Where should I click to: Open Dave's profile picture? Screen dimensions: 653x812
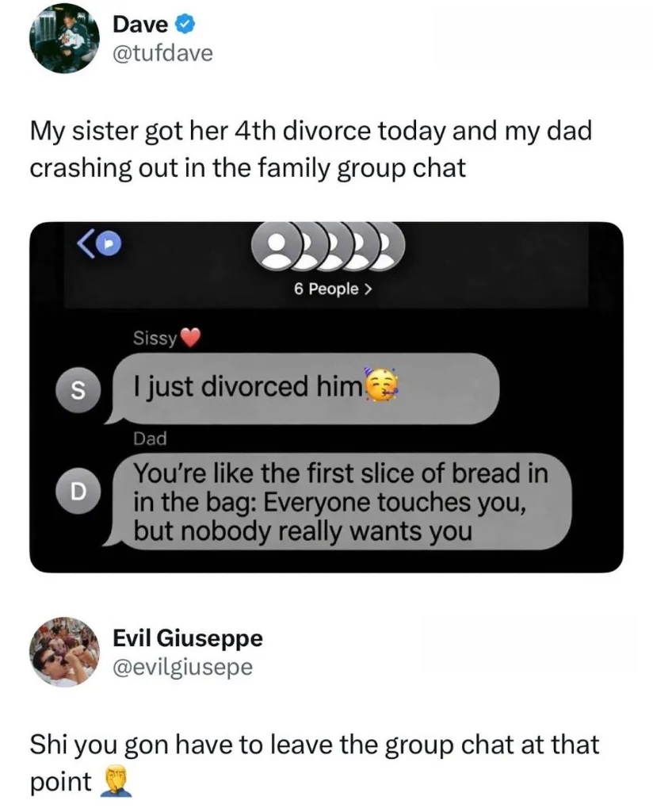coord(64,39)
